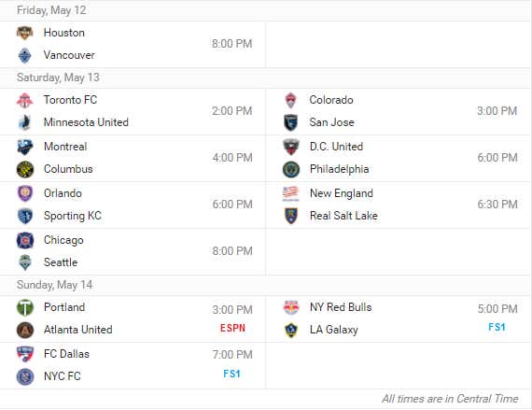
Task: Open the Colorado vs San Jose 3:00 PM match
Action: 399,112
